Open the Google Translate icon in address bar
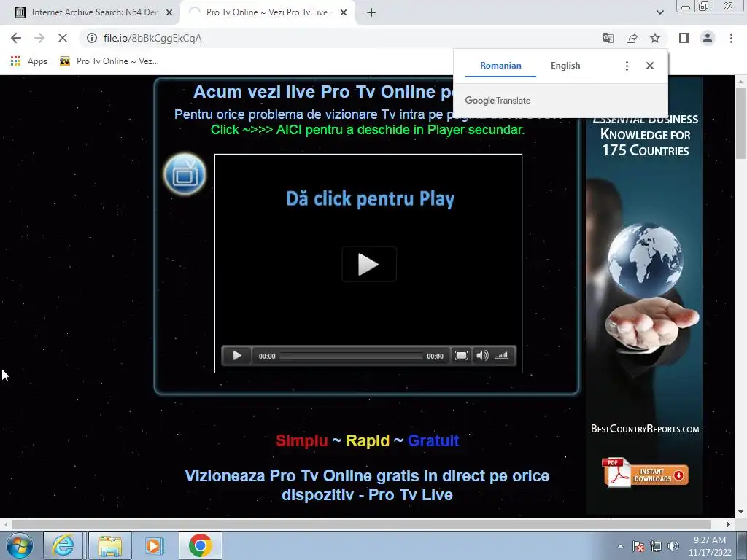Screen dimensions: 747x560 click(608, 38)
